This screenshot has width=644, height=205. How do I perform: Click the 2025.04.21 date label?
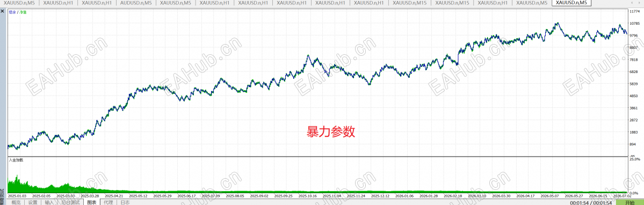tap(114, 196)
